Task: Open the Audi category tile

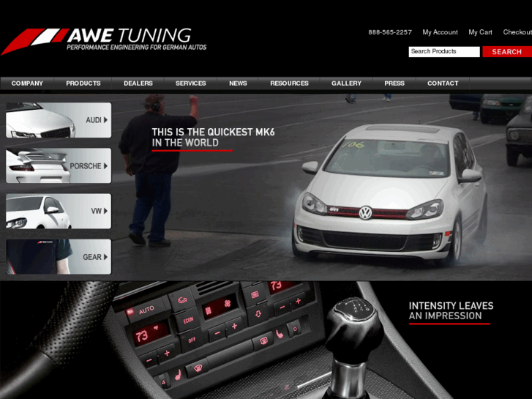Action: [x=59, y=120]
